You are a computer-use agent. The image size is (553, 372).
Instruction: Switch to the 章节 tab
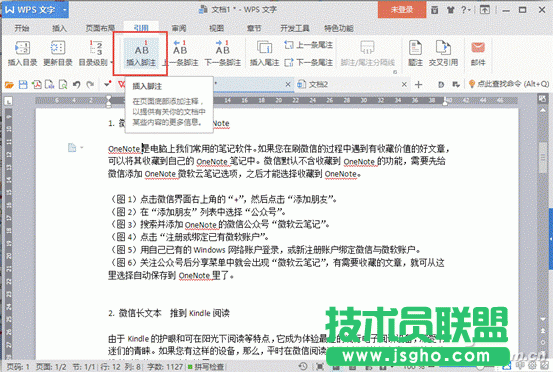point(254,28)
